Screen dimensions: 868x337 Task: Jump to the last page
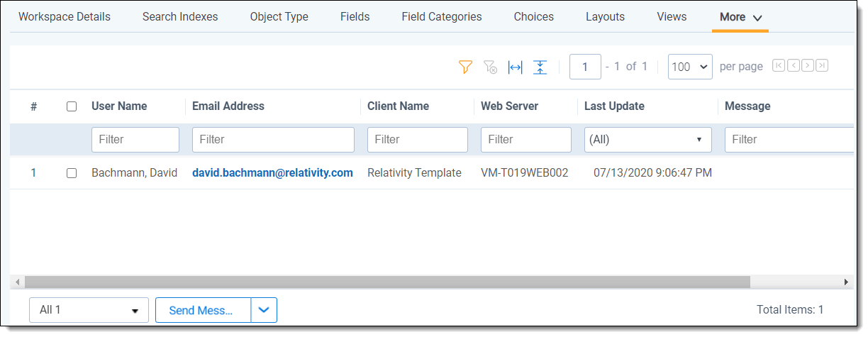pyautogui.click(x=822, y=66)
